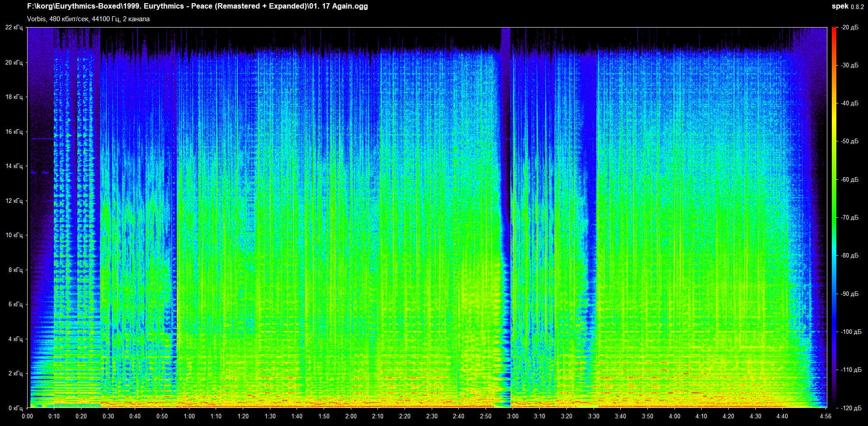
Task: Click the 20 кГц frequency axis label
Action: 14,62
